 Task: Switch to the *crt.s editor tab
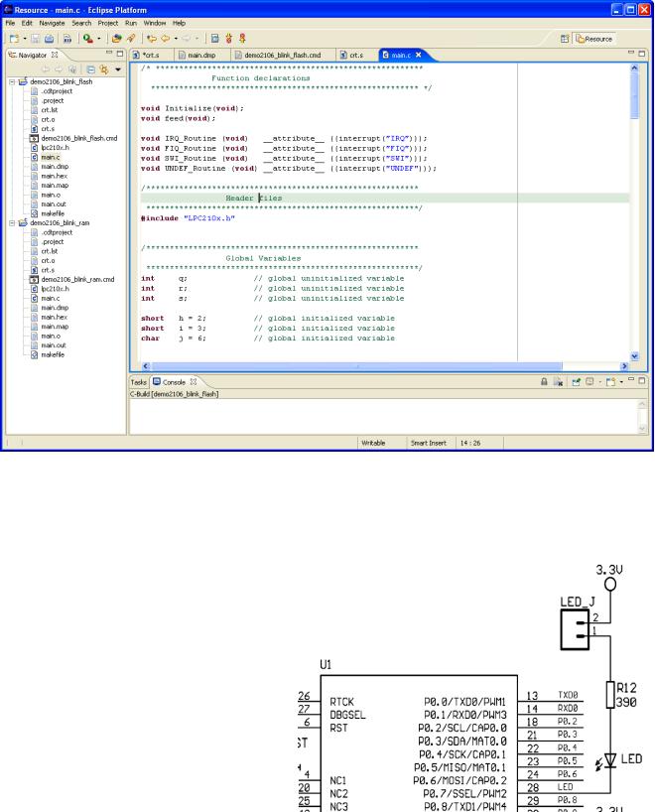[x=151, y=55]
